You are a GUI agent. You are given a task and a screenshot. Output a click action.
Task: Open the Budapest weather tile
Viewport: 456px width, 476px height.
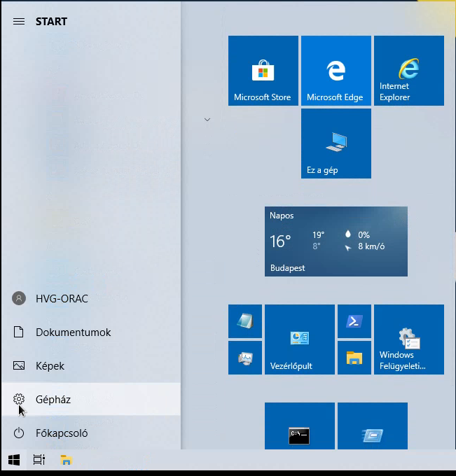(x=336, y=241)
